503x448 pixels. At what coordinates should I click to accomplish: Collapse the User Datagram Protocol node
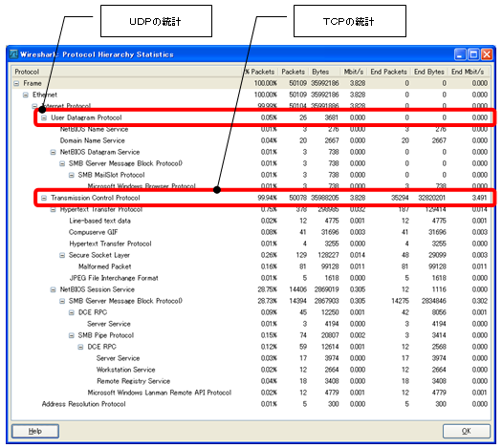click(x=44, y=117)
